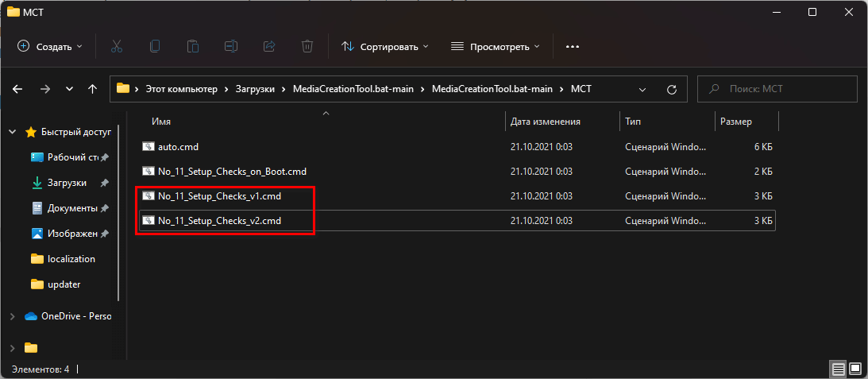Click the Share icon in toolbar

[269, 47]
